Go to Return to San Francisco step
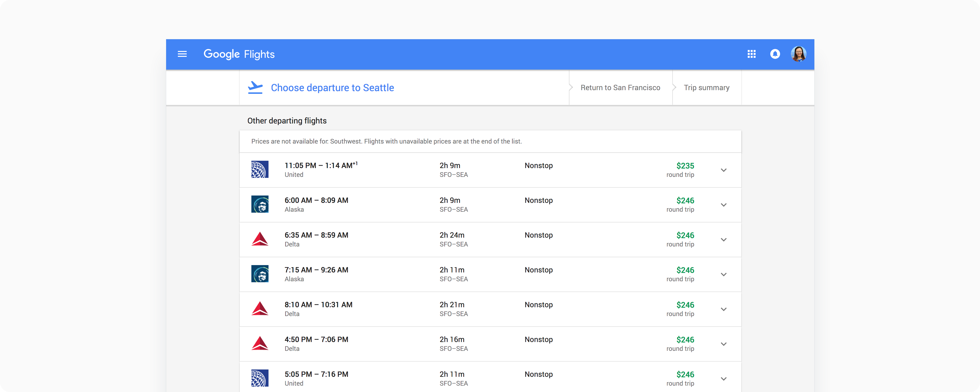The width and height of the screenshot is (980, 392). pyautogui.click(x=620, y=87)
